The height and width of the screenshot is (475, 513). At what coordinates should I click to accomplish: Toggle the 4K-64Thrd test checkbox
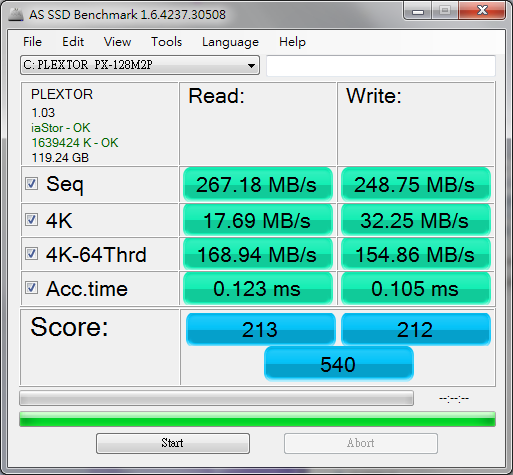tap(31, 254)
